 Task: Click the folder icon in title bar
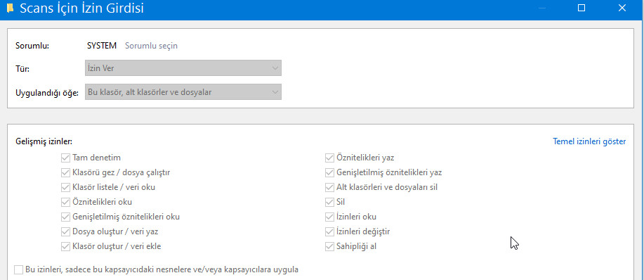coord(11,8)
